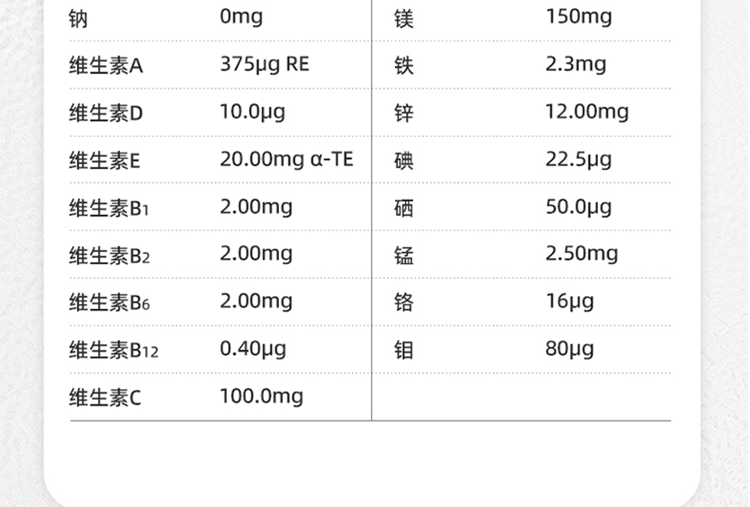Click the 12.00mg value for 锌
The image size is (750, 507).
[x=586, y=111]
